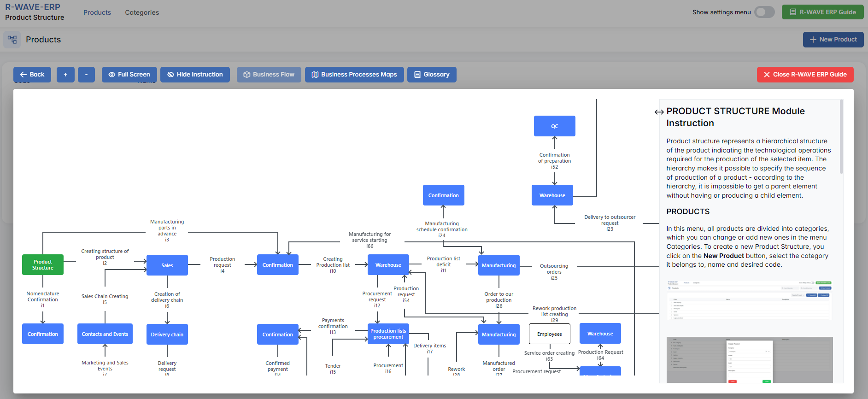Toggle the Show settings menu switch
The width and height of the screenshot is (868, 399).
764,12
